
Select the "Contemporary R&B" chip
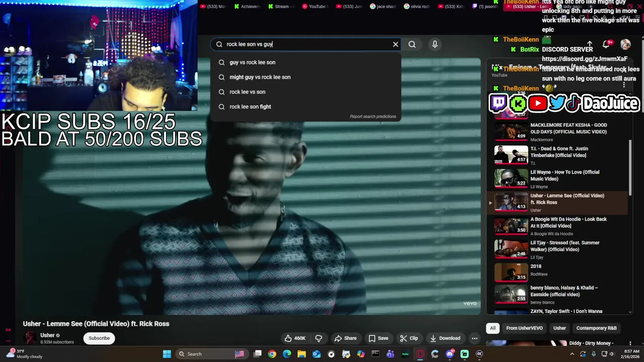point(596,328)
